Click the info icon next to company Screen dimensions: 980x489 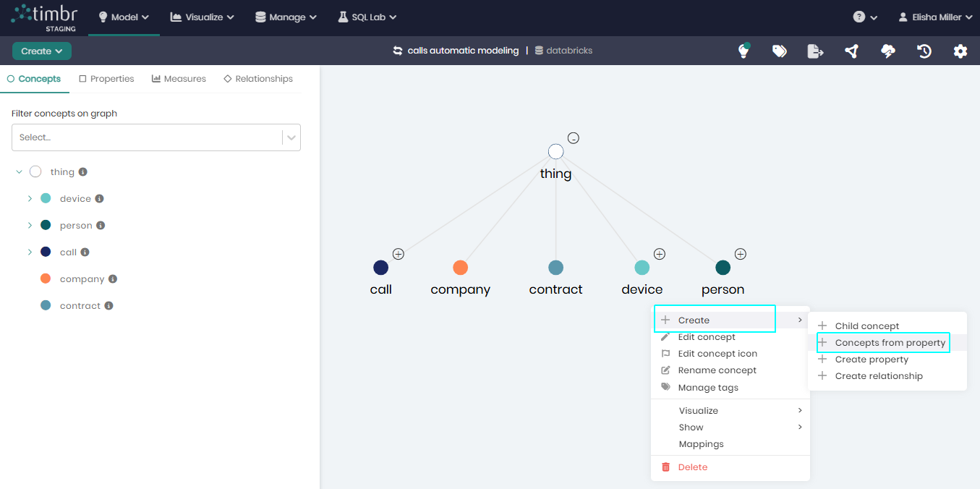[113, 279]
